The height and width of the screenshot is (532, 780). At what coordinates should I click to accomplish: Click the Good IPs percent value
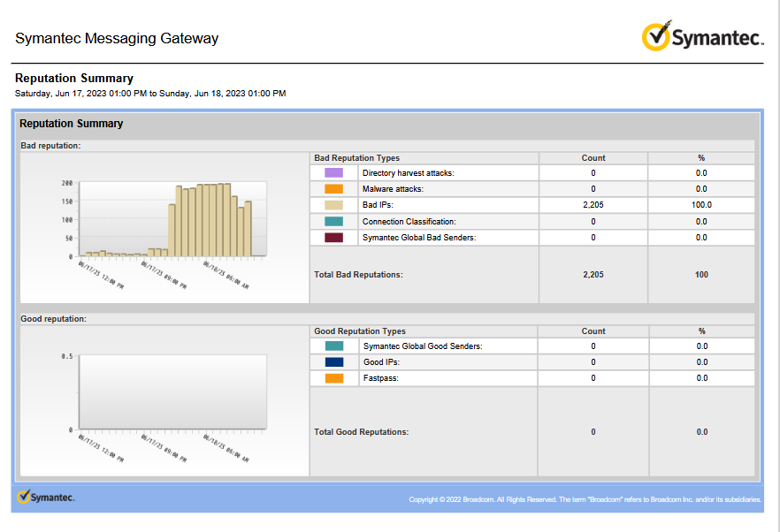(x=702, y=362)
